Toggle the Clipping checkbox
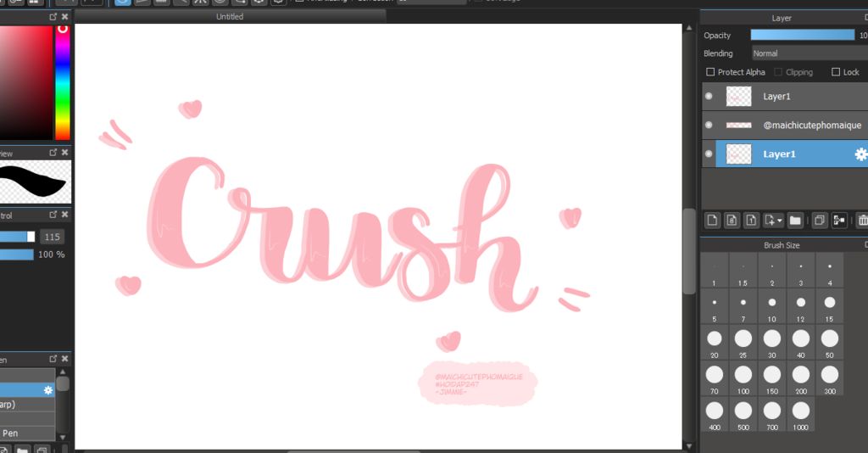 click(778, 72)
